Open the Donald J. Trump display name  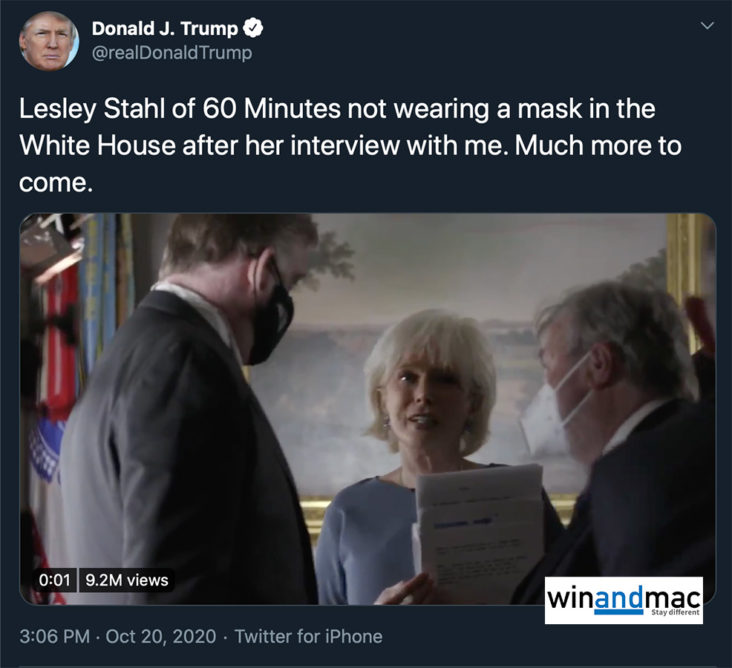(165, 28)
